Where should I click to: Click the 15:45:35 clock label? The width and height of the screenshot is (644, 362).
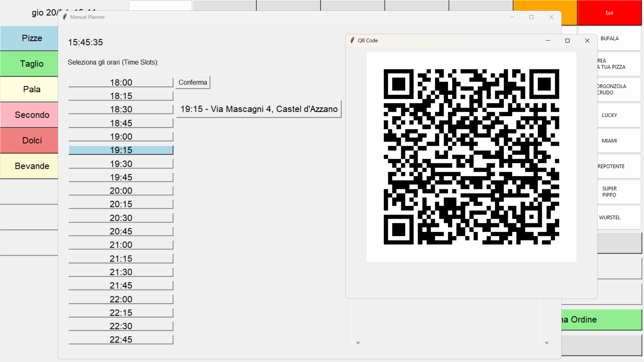point(85,42)
